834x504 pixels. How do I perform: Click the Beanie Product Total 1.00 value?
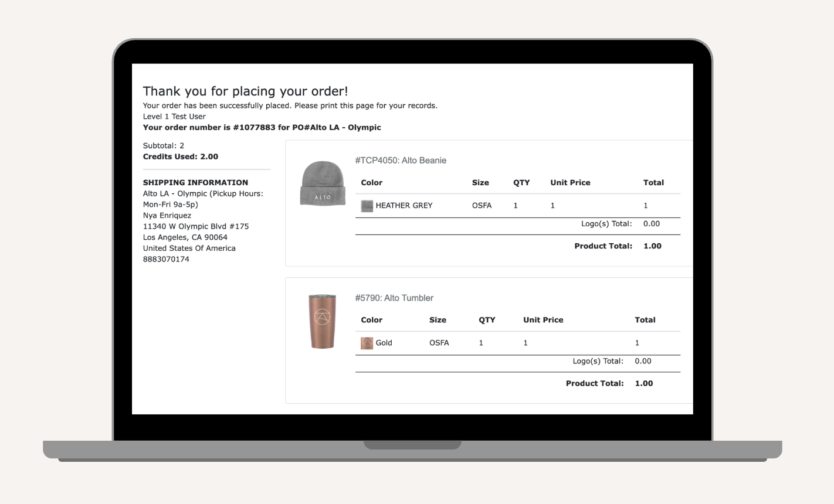pyautogui.click(x=652, y=246)
